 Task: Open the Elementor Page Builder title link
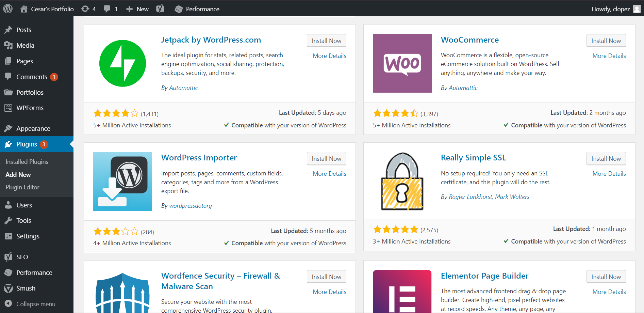coord(484,276)
